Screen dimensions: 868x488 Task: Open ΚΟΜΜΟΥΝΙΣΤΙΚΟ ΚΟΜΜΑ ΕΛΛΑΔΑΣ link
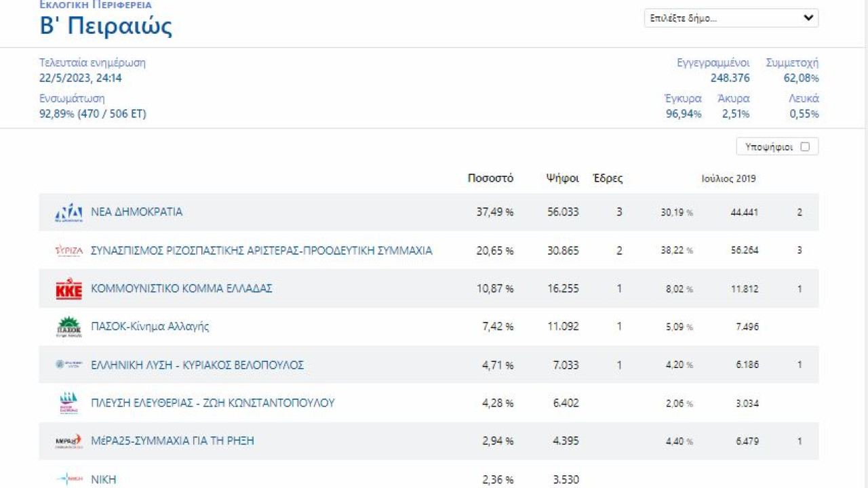point(182,288)
